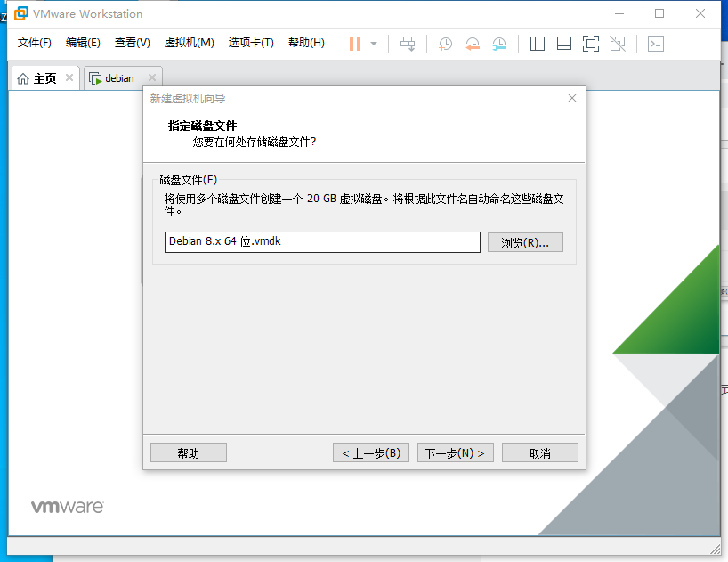Select the Unity mode icon
The width and height of the screenshot is (728, 562).
pyautogui.click(x=618, y=43)
